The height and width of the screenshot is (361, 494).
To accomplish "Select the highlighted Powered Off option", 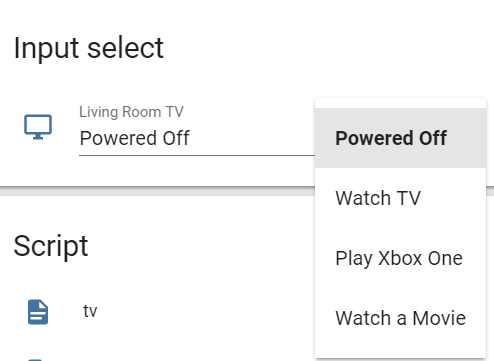I will (x=400, y=138).
